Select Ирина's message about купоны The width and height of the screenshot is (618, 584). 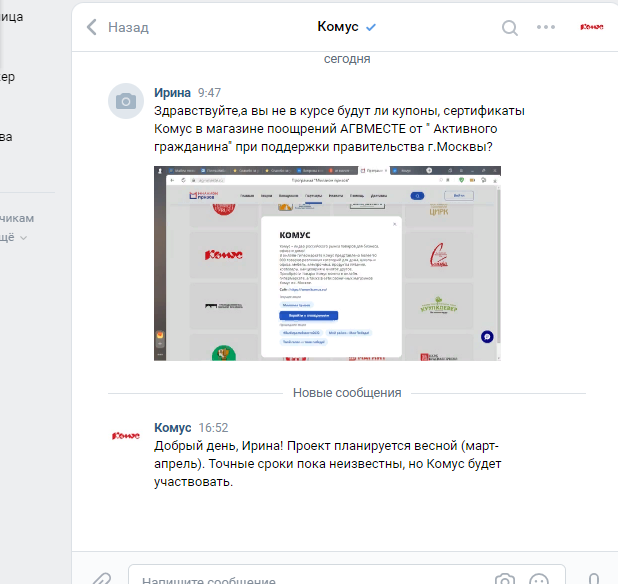click(x=339, y=129)
